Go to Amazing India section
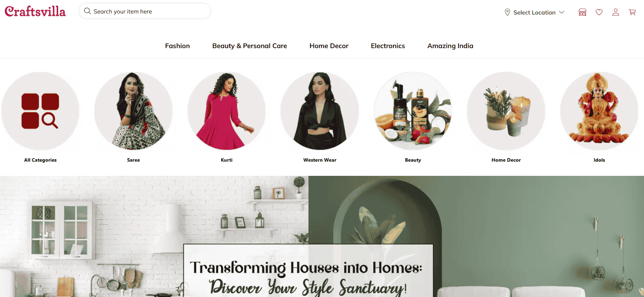The height and width of the screenshot is (297, 644). tap(450, 46)
